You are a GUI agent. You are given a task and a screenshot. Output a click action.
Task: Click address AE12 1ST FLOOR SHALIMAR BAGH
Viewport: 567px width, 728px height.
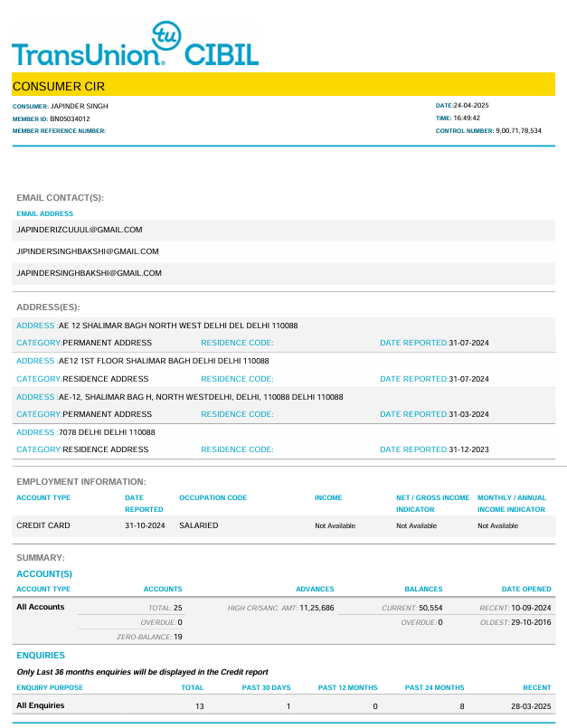[164, 361]
